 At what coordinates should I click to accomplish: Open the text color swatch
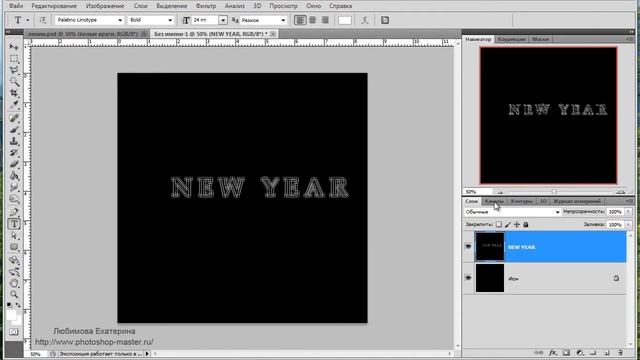tap(345, 20)
